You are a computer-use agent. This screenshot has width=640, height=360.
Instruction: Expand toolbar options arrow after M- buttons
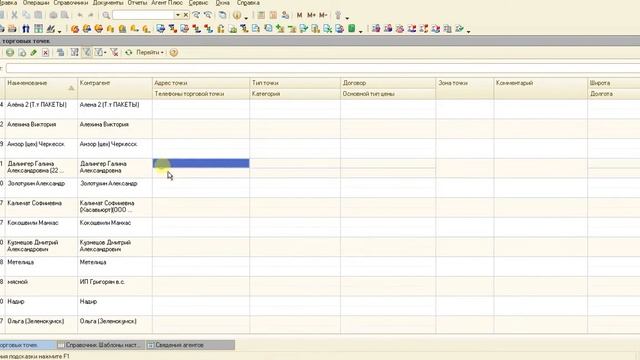coord(347,17)
